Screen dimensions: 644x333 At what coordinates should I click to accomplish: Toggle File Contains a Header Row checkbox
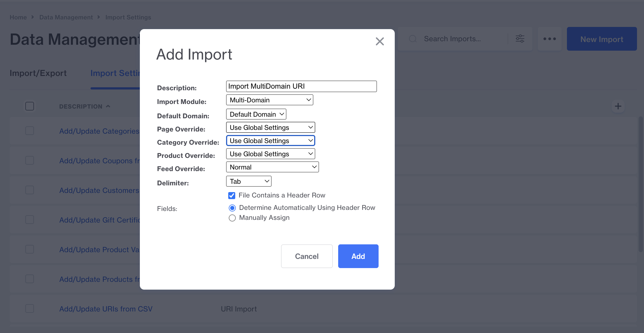[x=232, y=195]
